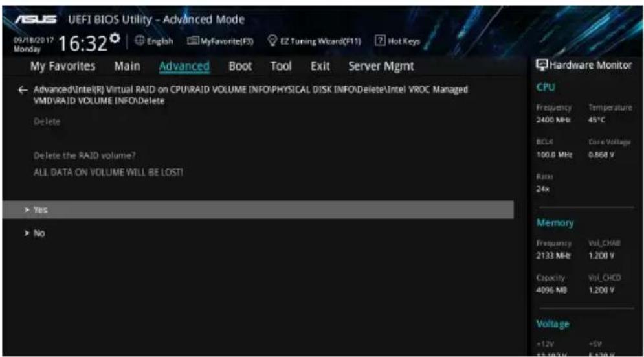Open the MyFavorite(F3) icon
644x357 pixels.
[x=193, y=41]
